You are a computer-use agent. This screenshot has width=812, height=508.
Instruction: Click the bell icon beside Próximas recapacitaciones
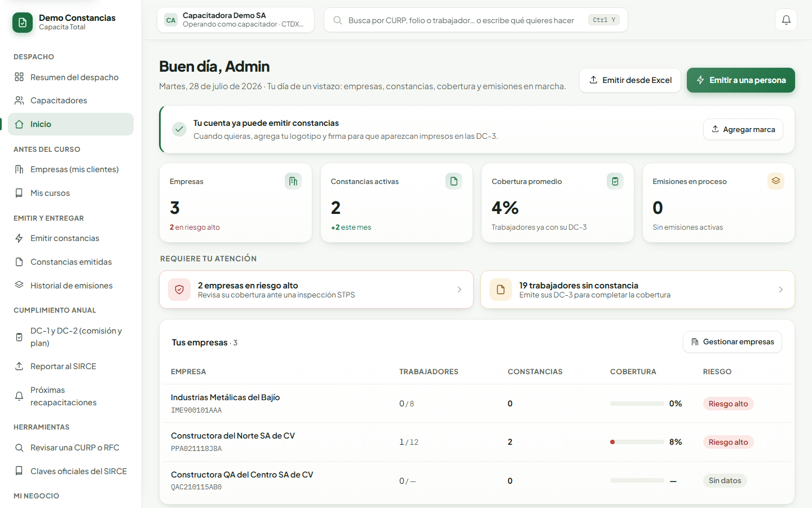point(19,396)
